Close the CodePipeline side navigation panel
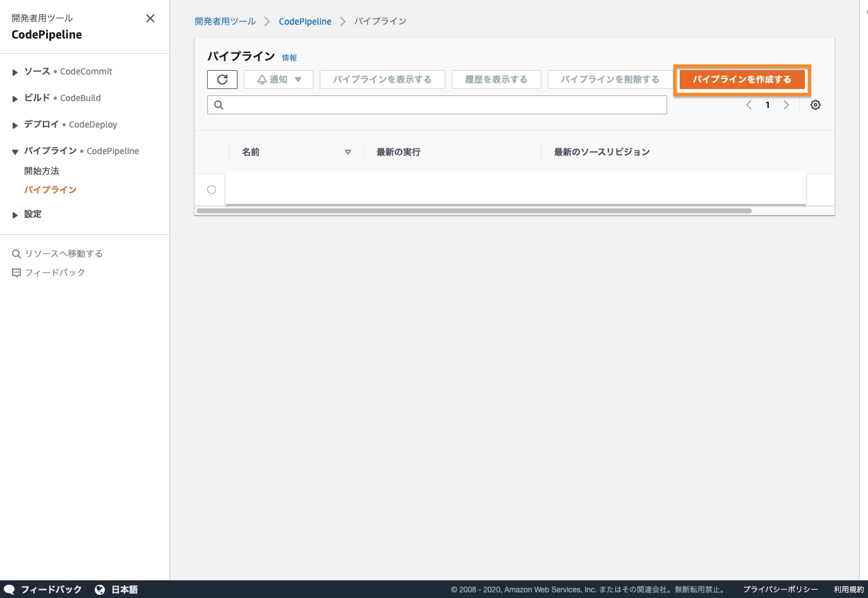 click(x=150, y=18)
